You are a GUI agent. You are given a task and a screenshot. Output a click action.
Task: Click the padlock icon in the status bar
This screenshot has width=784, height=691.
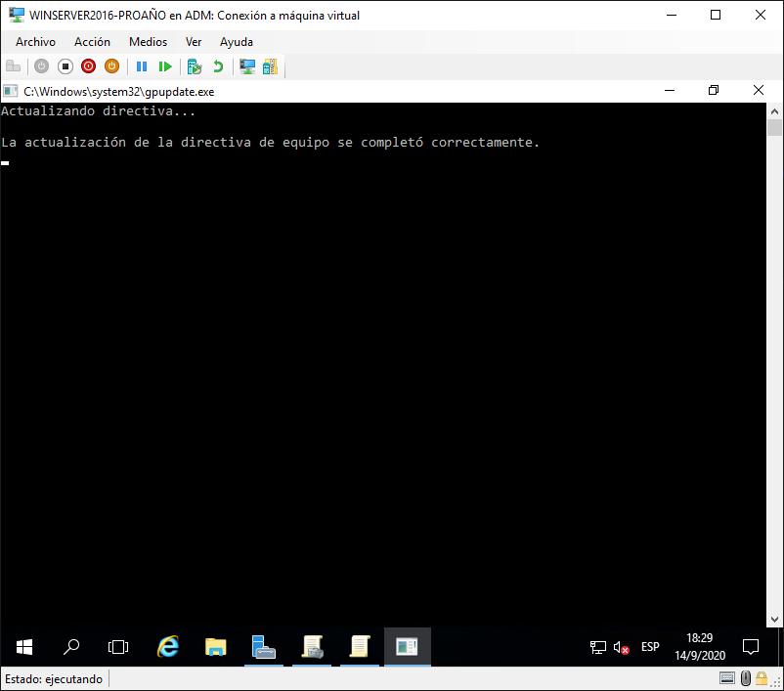click(x=762, y=678)
